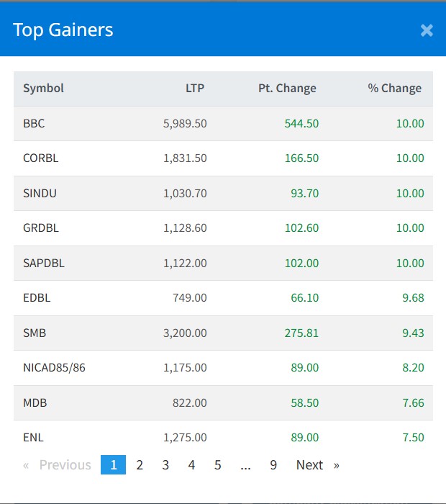Screen dimensions: 446x504
Task: Choose the NICAD85/86 symbol
Action: pyautogui.click(x=54, y=367)
